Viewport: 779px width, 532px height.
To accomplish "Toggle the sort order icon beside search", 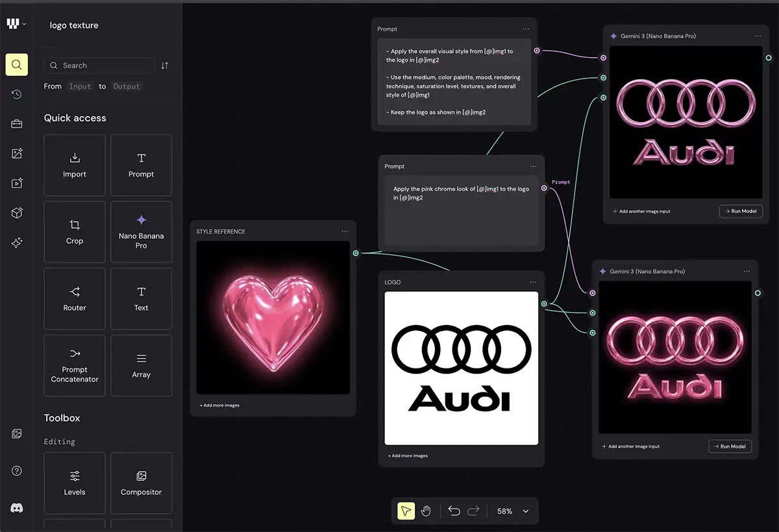I will [165, 66].
